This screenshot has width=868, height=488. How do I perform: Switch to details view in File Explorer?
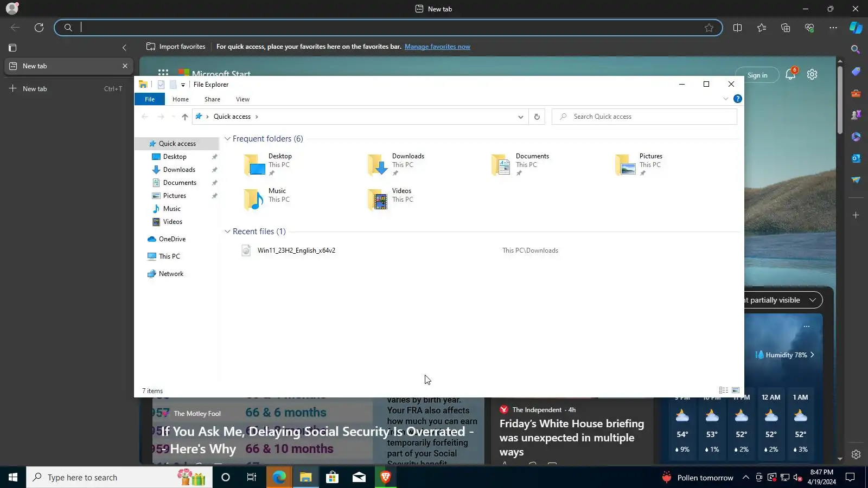point(724,390)
